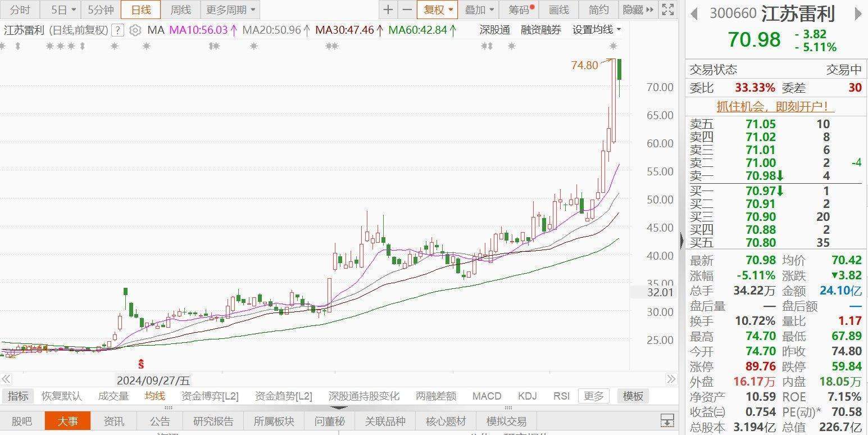868x435 pixels.
Task: Open the 复权 adjustment dropdown
Action: pyautogui.click(x=438, y=10)
